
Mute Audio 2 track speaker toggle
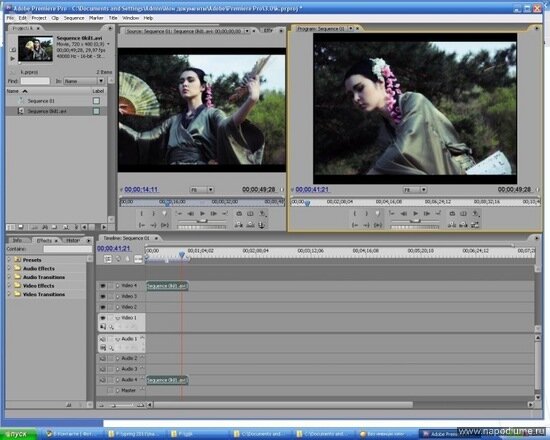(x=103, y=359)
